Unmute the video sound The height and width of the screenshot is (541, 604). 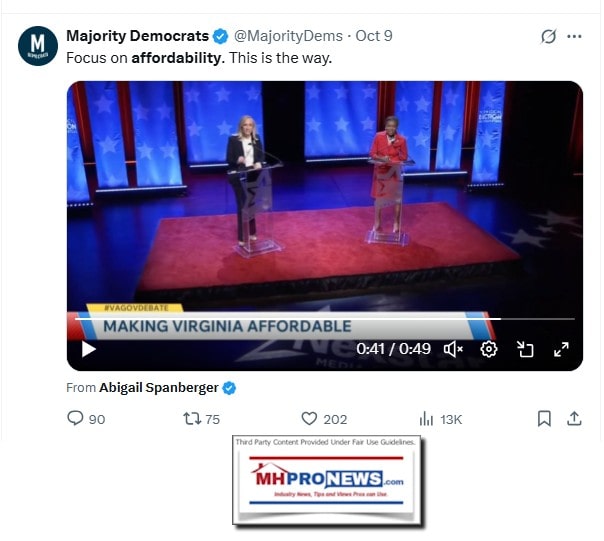coord(453,349)
